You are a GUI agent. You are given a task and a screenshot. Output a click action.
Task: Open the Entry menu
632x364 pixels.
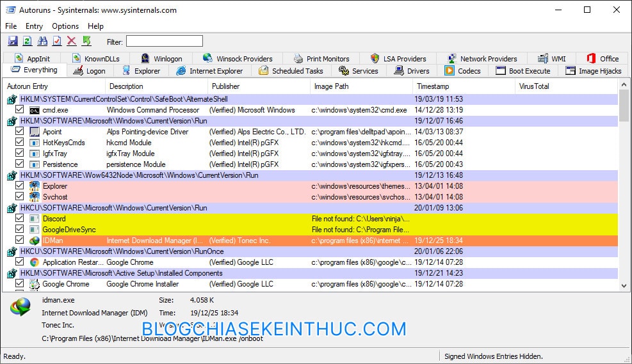(x=35, y=26)
